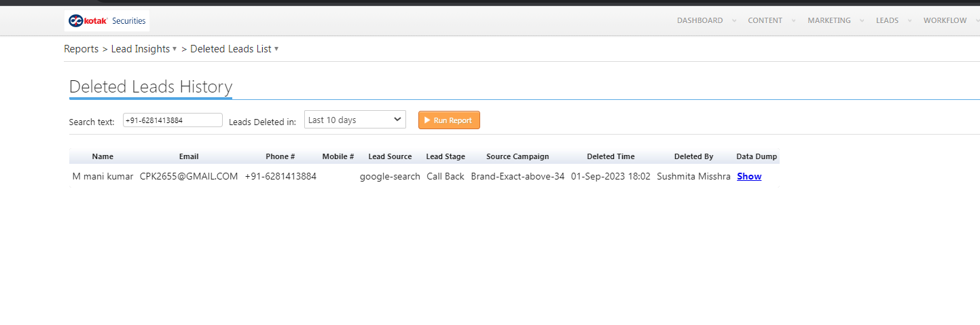Click the Show link under Data Dump

(749, 176)
